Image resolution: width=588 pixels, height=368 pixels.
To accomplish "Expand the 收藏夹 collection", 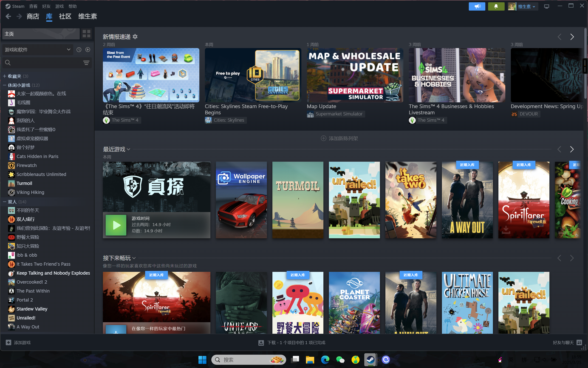I will point(4,76).
